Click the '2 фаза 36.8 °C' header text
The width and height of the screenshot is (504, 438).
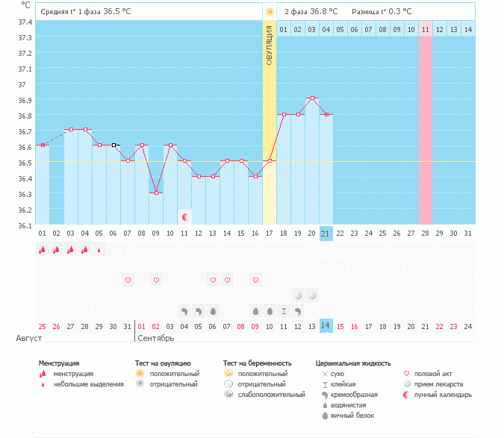coord(311,12)
